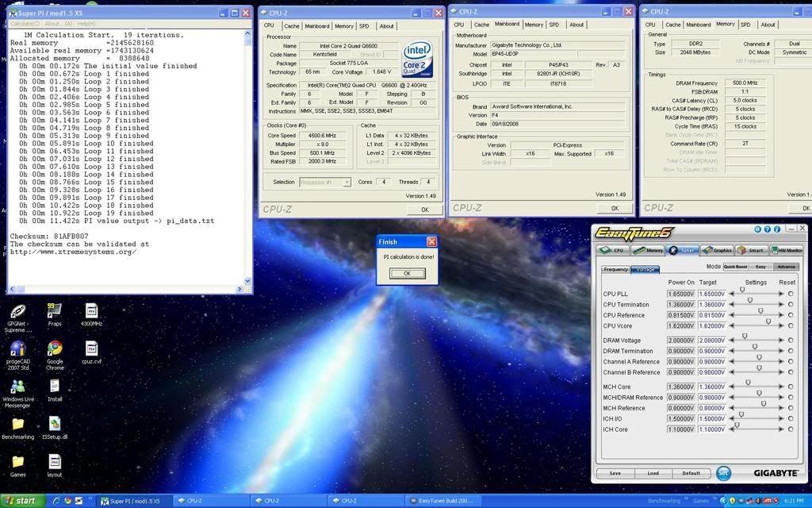The width and height of the screenshot is (812, 508).
Task: Decrease ICH Core voltage with left arrow
Action: point(732,429)
